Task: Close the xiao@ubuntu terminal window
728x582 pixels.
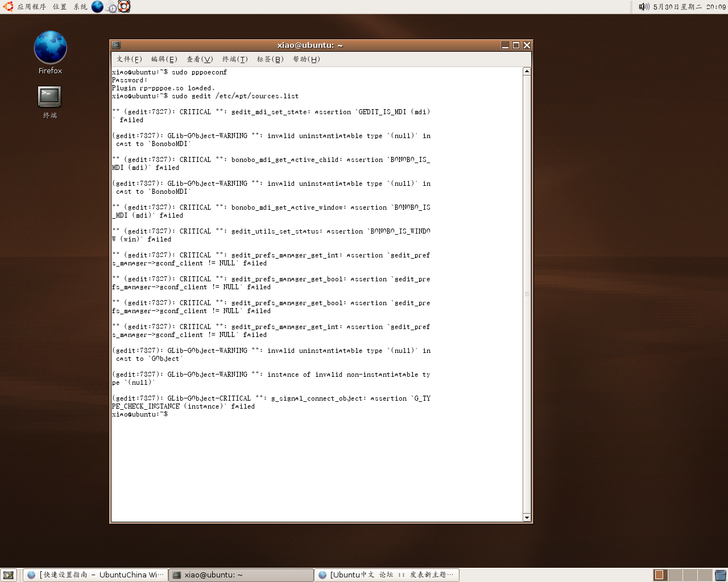Action: (x=527, y=45)
